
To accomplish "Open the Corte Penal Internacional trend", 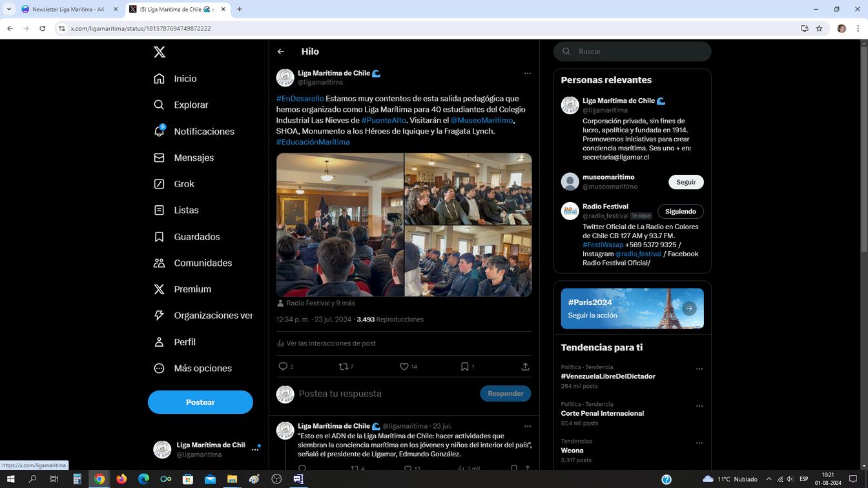I will [x=602, y=414].
